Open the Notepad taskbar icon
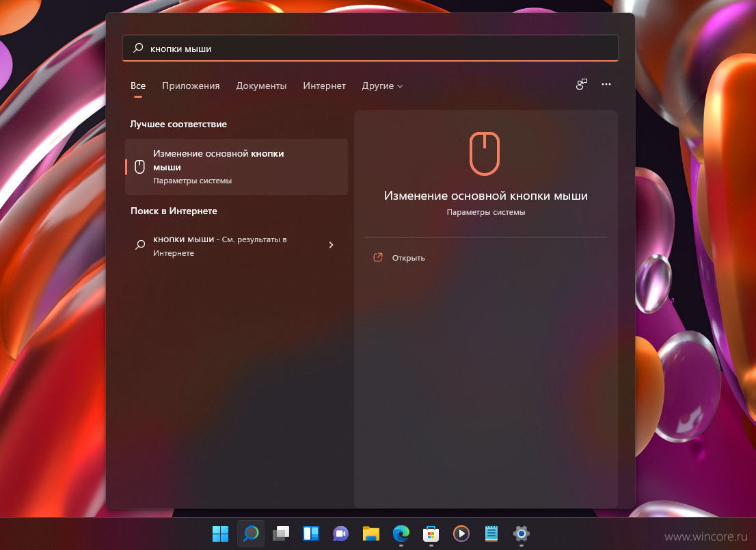Screen dimensions: 756x550 point(491,534)
